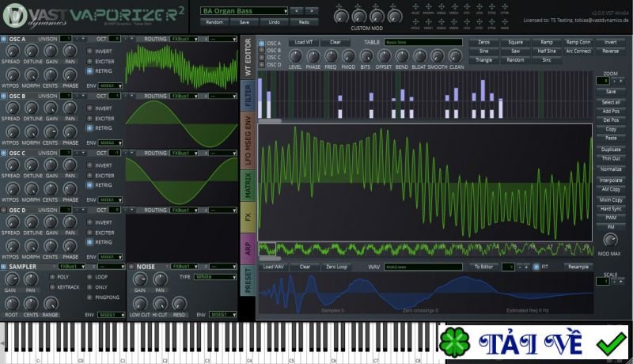Open the Preset tab
Image resolution: width=633 pixels, height=364 pixels.
pyautogui.click(x=248, y=280)
